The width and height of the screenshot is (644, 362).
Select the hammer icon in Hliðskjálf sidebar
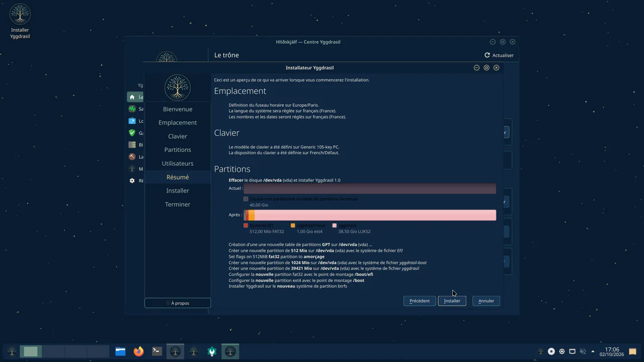tap(132, 157)
